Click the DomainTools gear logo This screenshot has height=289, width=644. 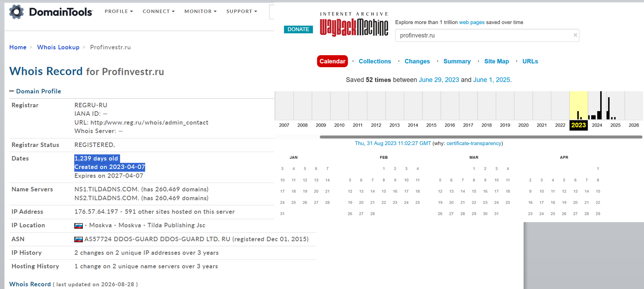(17, 12)
